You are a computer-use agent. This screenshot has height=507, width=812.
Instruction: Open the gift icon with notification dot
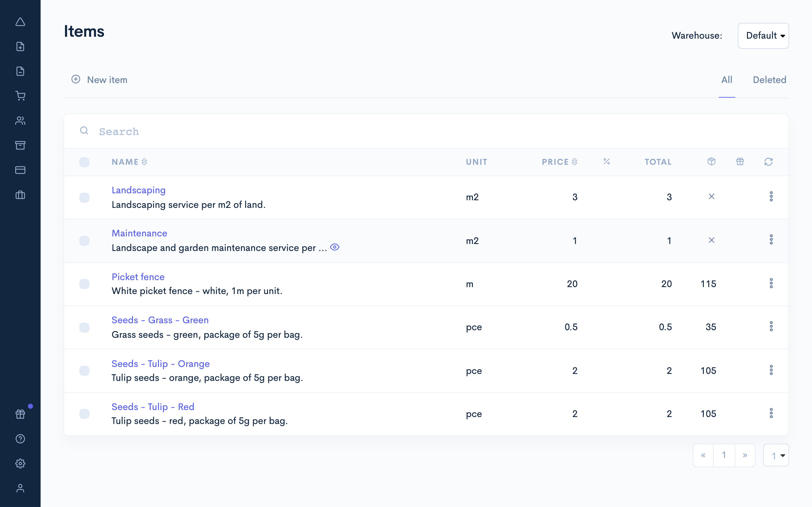point(20,414)
